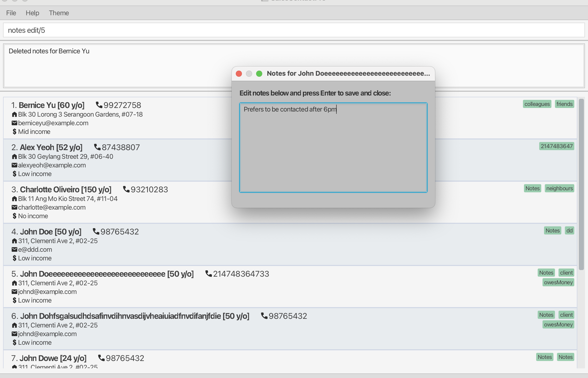
Task: Click the Help menu item
Action: click(x=33, y=12)
